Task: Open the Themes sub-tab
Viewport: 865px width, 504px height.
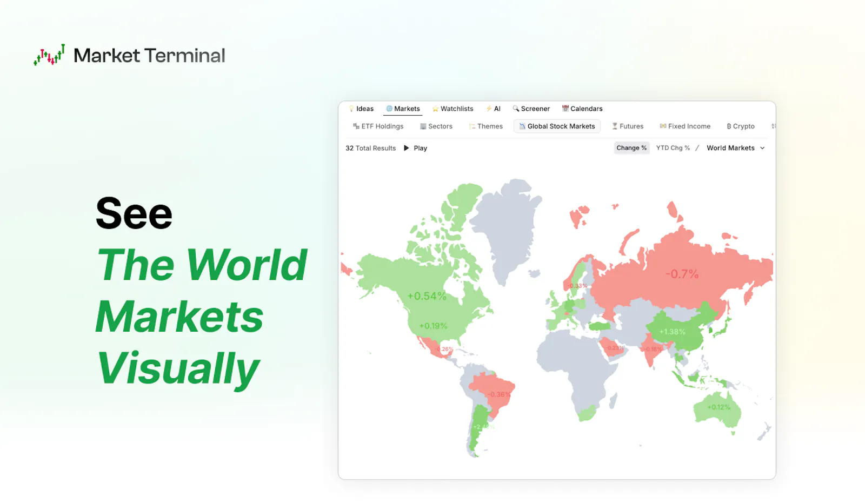Action: 485,126
